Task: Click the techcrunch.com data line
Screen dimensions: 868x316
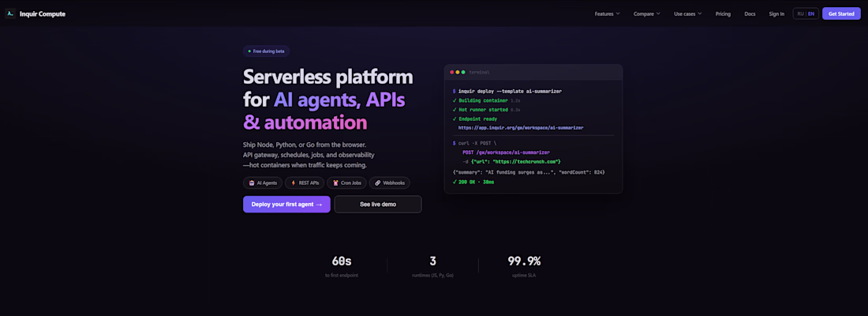Action: (512, 161)
